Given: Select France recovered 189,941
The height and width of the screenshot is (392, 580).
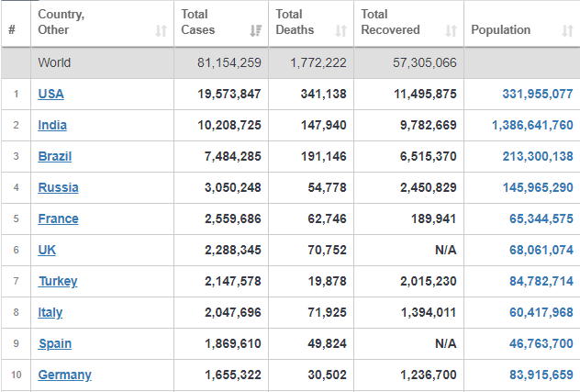Looking at the screenshot, I should point(433,218).
